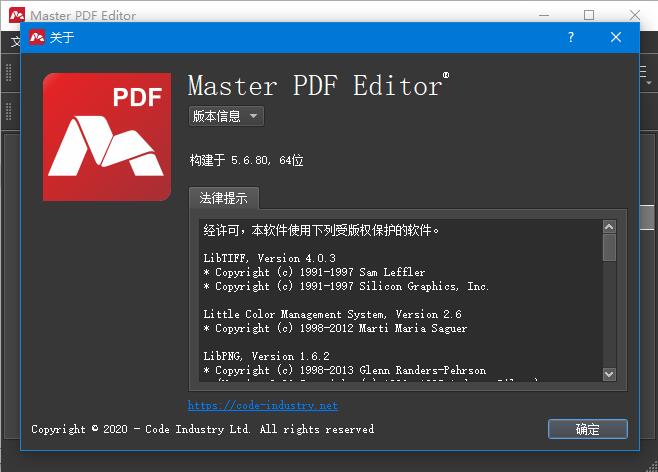Image resolution: width=658 pixels, height=472 pixels.
Task: Switch to the 法律提示 tab
Action: pyautogui.click(x=224, y=198)
